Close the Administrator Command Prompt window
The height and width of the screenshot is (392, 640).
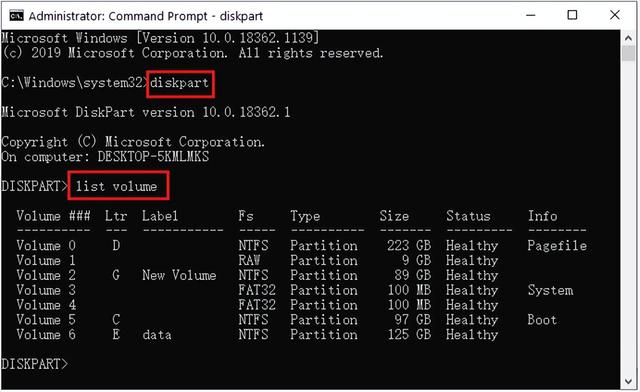[615, 15]
